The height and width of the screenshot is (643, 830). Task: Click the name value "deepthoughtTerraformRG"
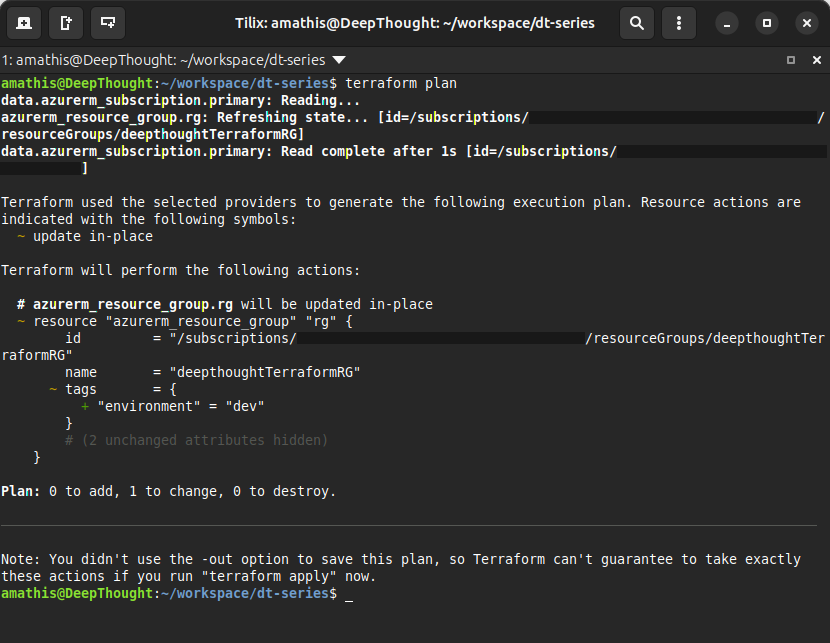pos(265,373)
